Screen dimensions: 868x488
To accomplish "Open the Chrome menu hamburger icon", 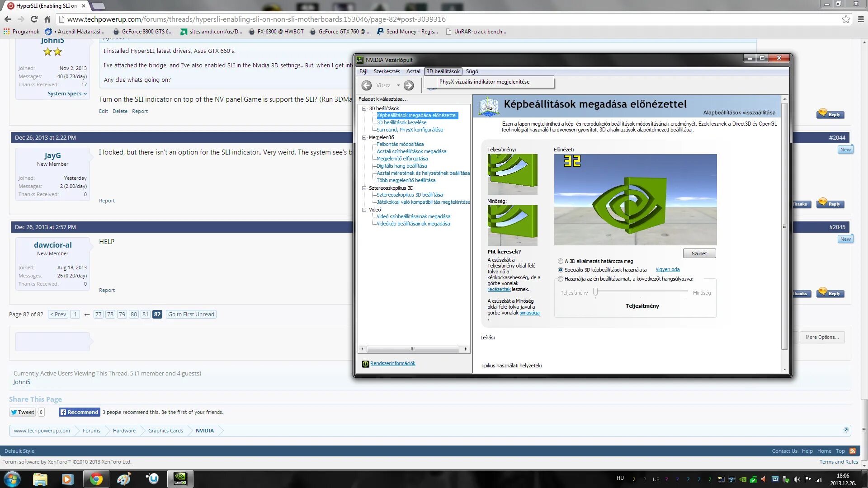I will [x=861, y=19].
